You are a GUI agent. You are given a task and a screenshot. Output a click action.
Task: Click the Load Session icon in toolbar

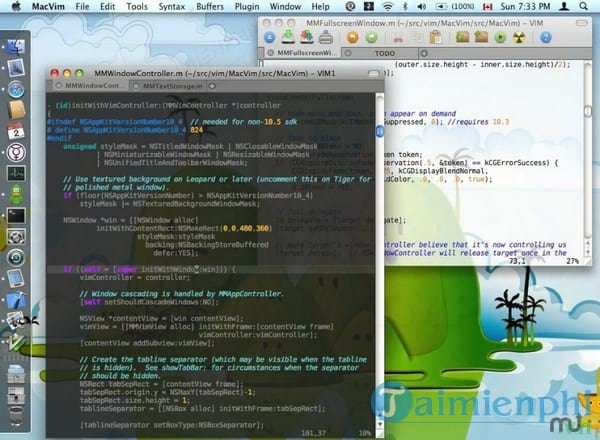coord(463,37)
